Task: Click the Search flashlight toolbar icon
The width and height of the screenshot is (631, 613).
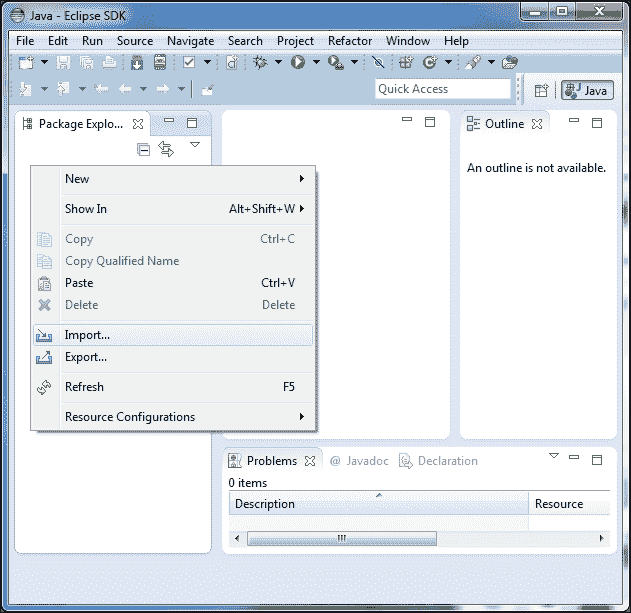Action: click(473, 62)
